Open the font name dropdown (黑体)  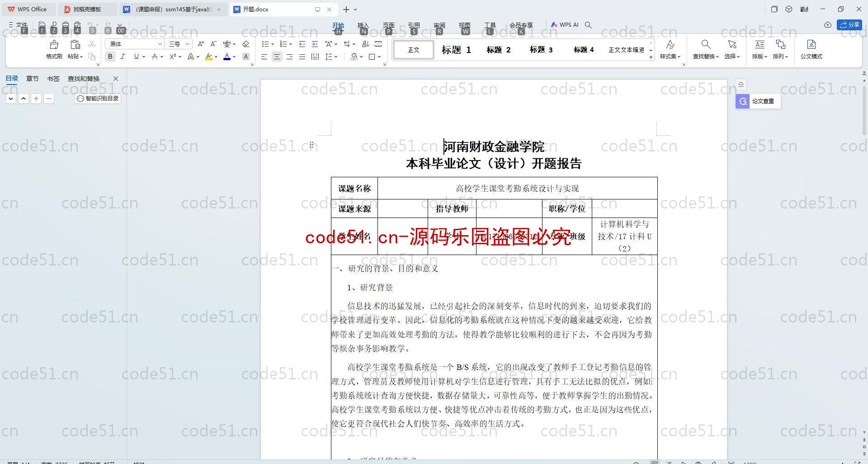coord(160,44)
